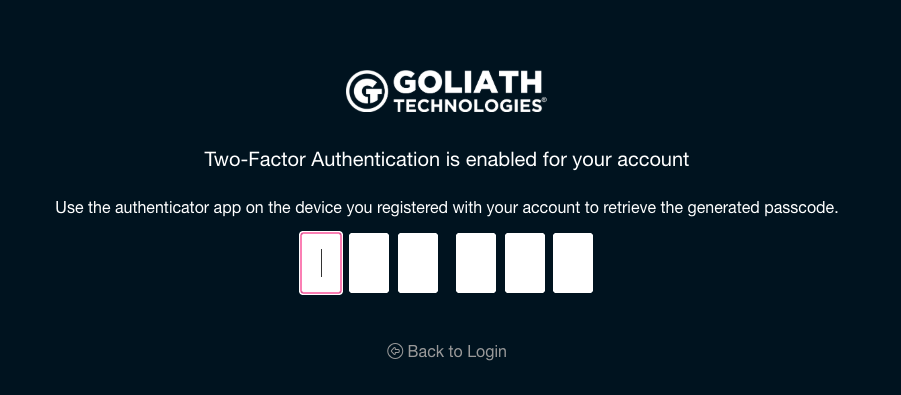Click the gap between third and fourth passcode boxes
The width and height of the screenshot is (901, 395).
click(x=446, y=263)
